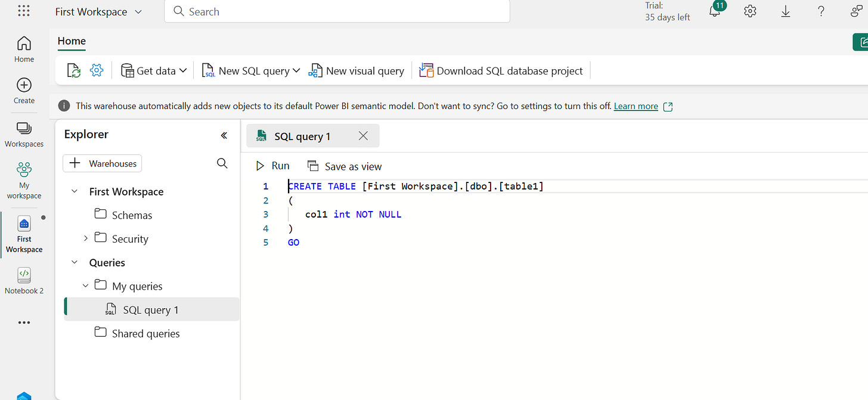Select the Schemas folder
Screen dimensions: 868x400
click(123, 215)
